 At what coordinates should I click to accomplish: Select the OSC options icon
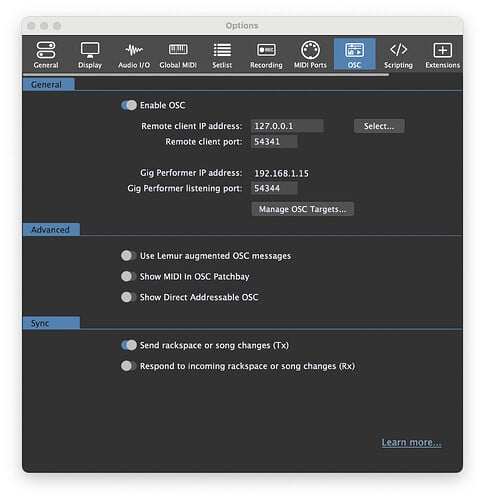pyautogui.click(x=354, y=54)
